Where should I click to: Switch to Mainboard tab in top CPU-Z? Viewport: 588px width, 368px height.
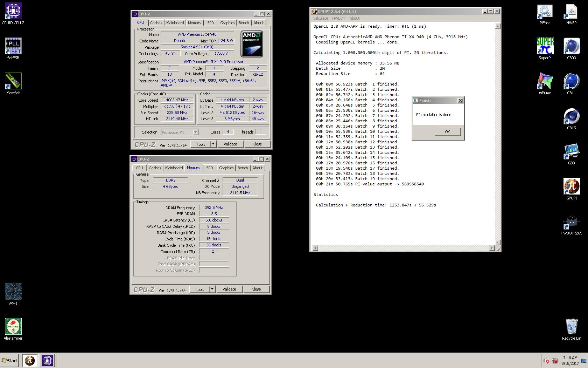[175, 23]
